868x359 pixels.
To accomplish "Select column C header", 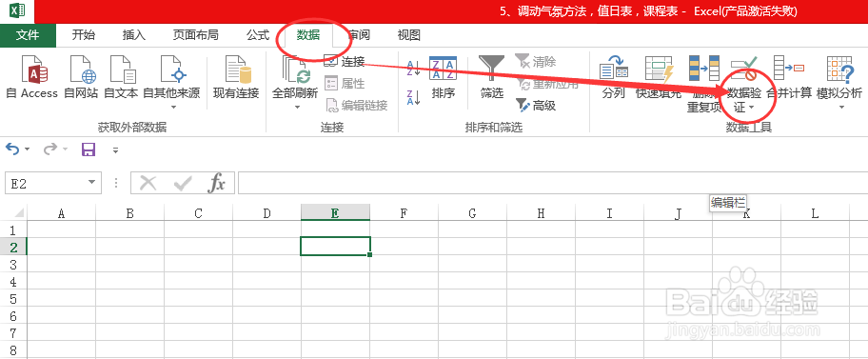I will coord(198,213).
